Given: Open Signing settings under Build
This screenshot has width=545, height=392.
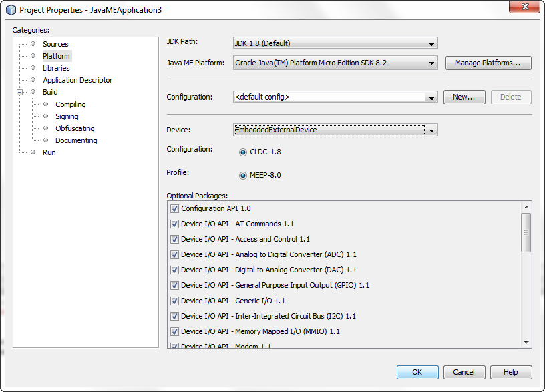Looking at the screenshot, I should [67, 116].
